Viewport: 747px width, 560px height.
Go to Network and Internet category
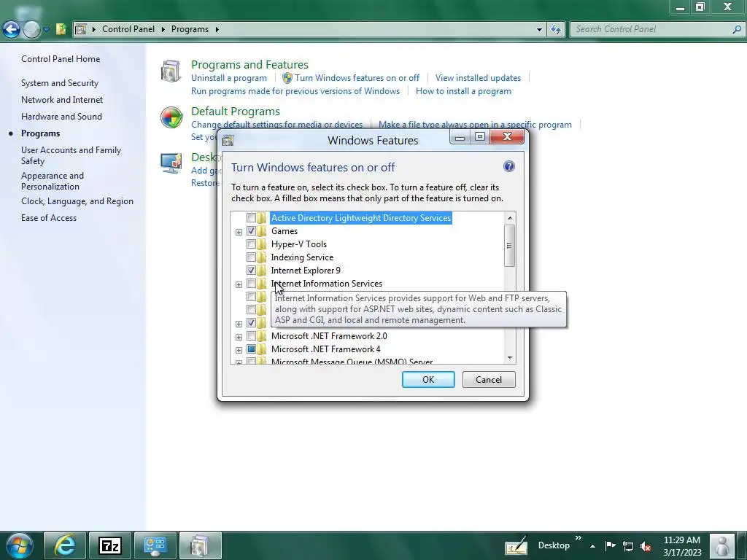[x=62, y=99]
